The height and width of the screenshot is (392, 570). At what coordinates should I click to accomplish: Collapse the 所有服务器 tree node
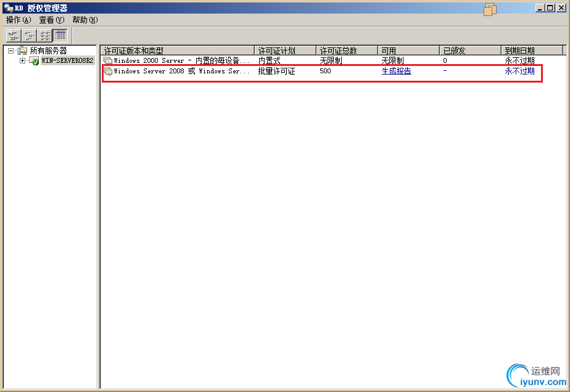tap(10, 51)
